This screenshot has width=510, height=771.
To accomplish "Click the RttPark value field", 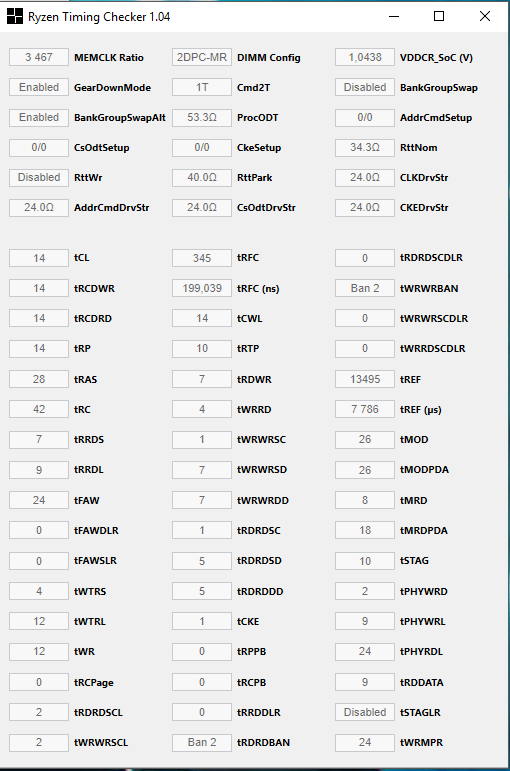I will 202,178.
